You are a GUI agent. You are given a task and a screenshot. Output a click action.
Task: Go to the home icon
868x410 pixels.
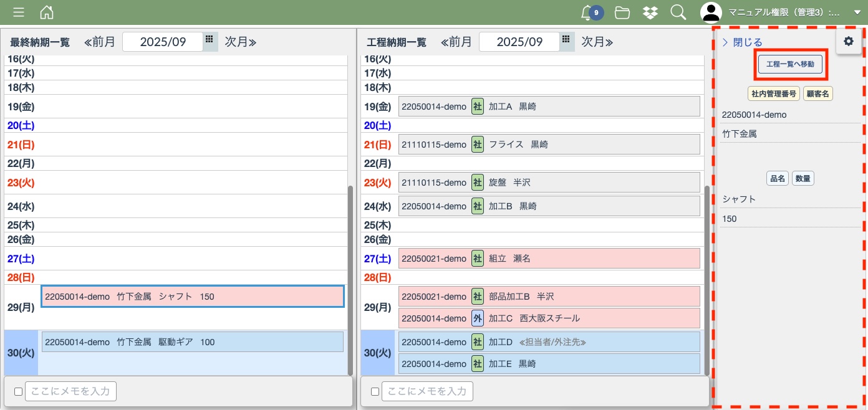click(x=47, y=12)
